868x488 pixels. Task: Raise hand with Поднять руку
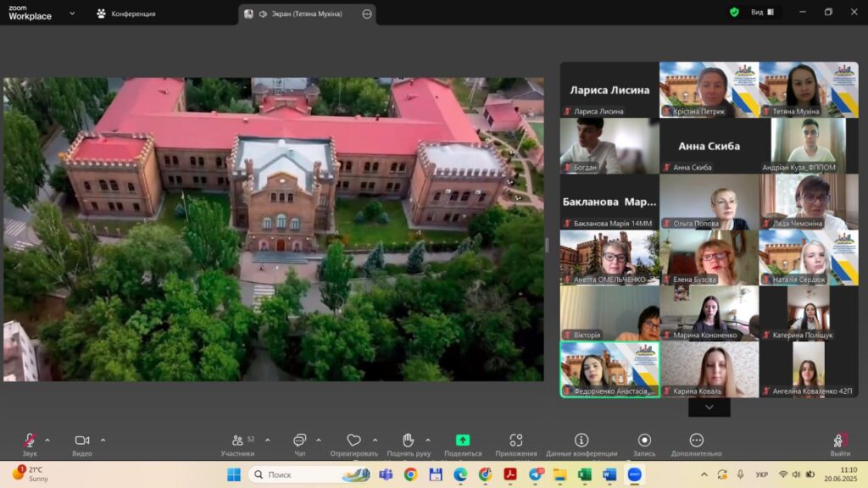(x=408, y=441)
